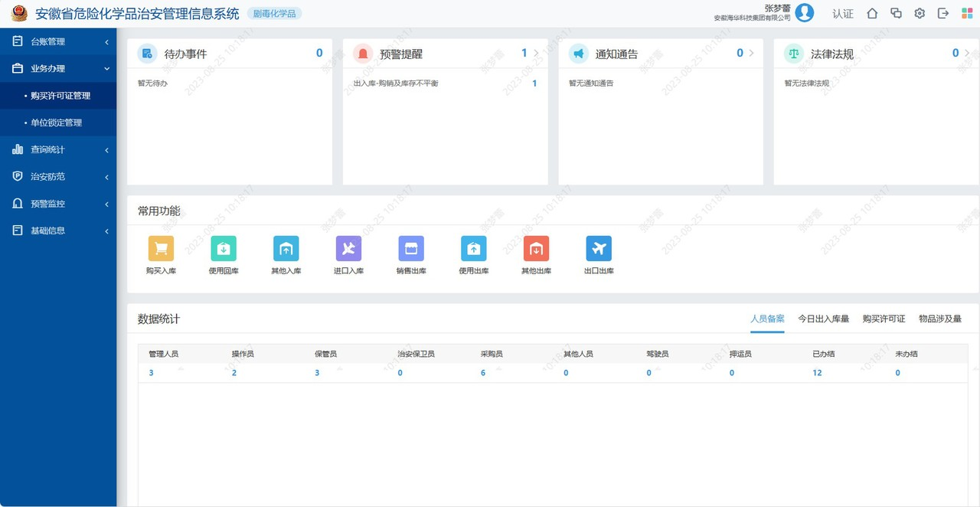Click the user avatar of 张梦蕾
This screenshot has width=980, height=507.
coord(804,13)
